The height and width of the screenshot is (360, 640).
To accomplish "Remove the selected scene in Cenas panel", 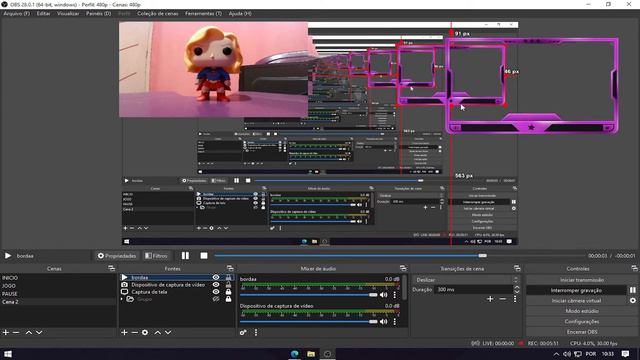I will click(16, 333).
